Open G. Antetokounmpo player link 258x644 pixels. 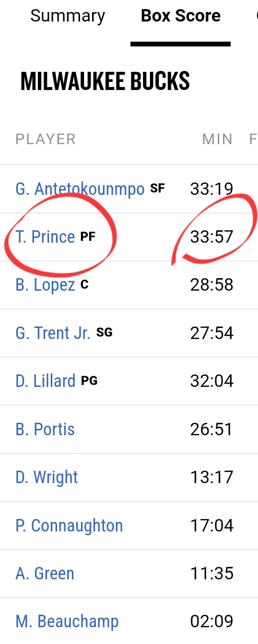(x=80, y=189)
